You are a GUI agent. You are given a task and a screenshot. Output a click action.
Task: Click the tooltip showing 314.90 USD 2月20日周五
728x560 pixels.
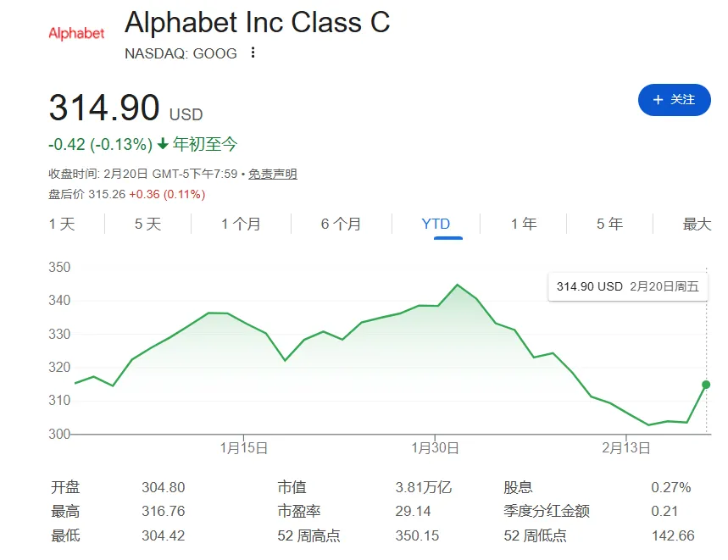tap(627, 287)
